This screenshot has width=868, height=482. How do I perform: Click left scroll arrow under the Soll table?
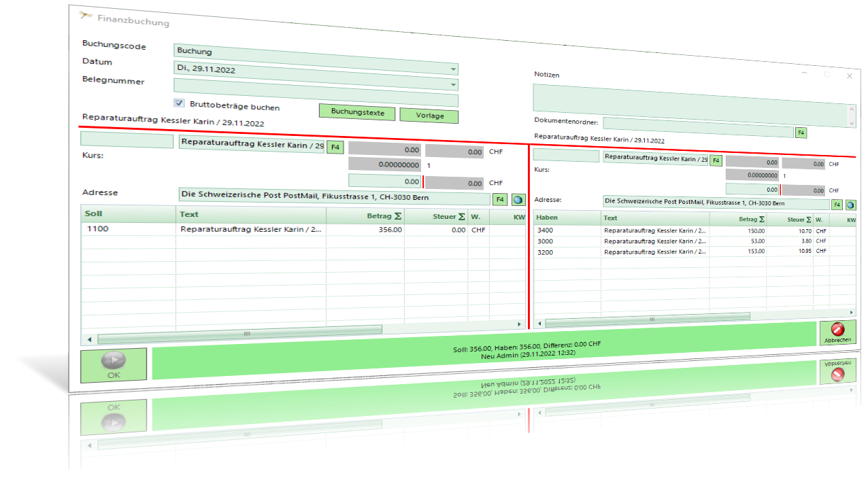[x=90, y=339]
